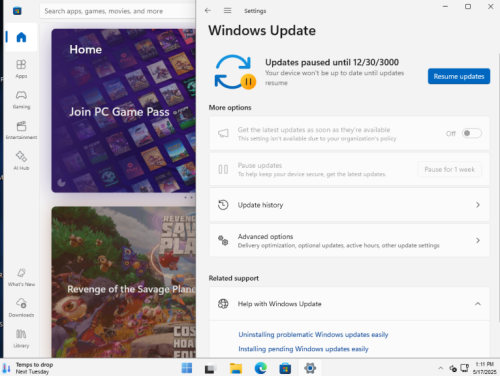Click the Microsoft Store logo icon
The height and width of the screenshot is (376, 500).
click(17, 11)
